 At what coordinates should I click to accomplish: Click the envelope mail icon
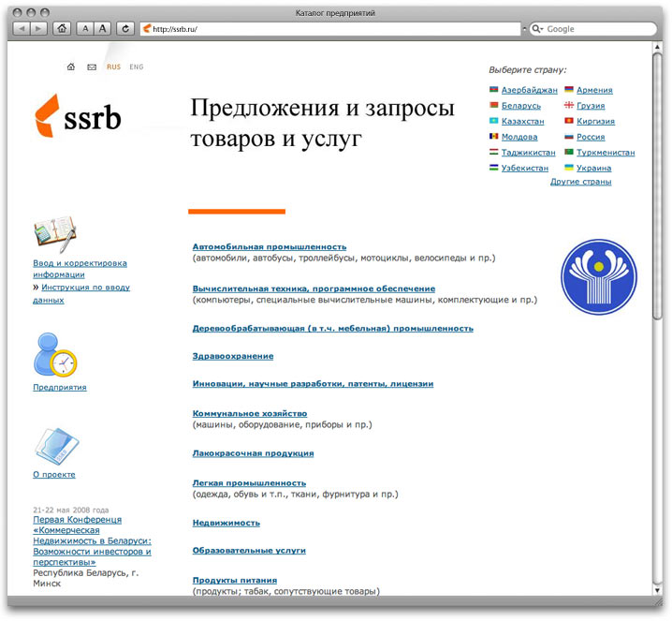click(x=92, y=67)
